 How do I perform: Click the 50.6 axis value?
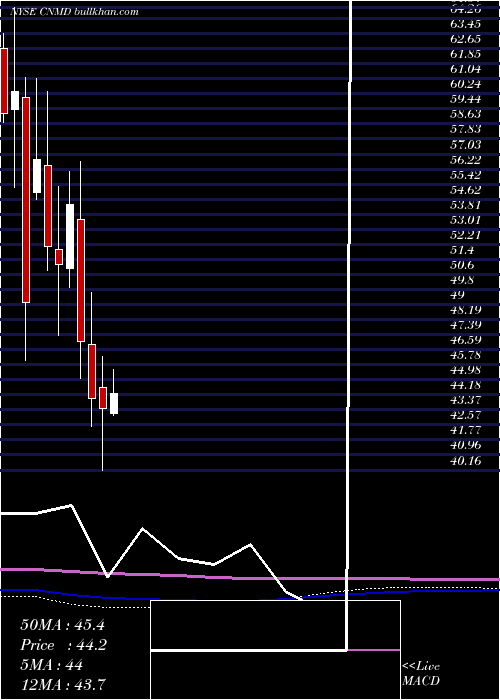(463, 265)
